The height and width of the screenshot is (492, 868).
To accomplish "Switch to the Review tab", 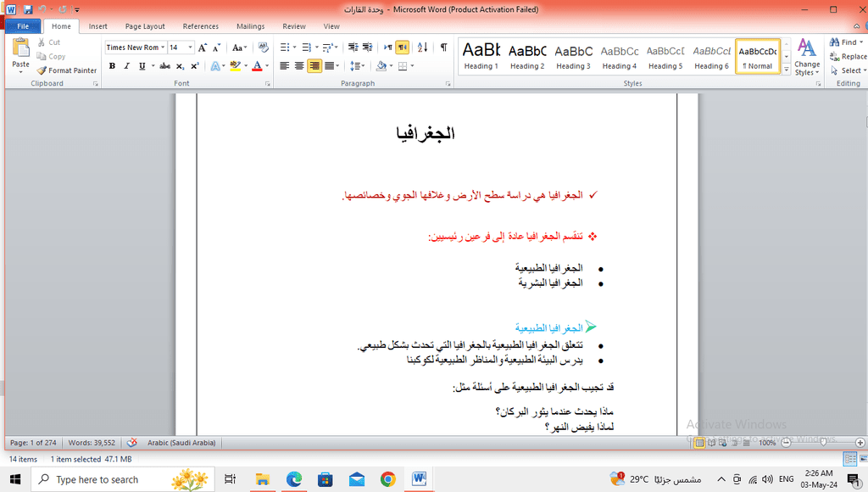I will coord(294,26).
